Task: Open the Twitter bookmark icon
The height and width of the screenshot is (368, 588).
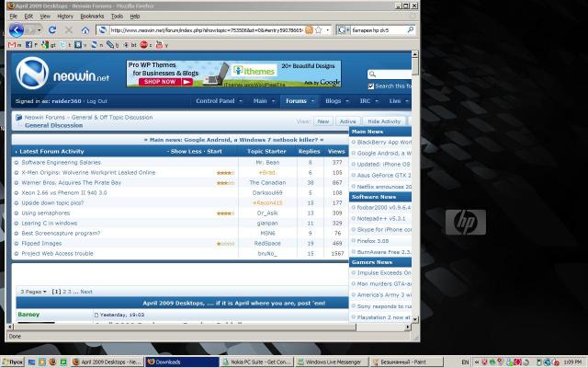Action: tap(63, 45)
